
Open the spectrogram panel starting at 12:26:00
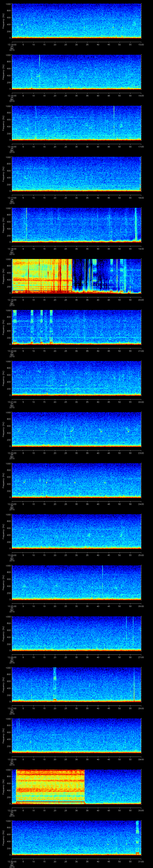point(77,633)
